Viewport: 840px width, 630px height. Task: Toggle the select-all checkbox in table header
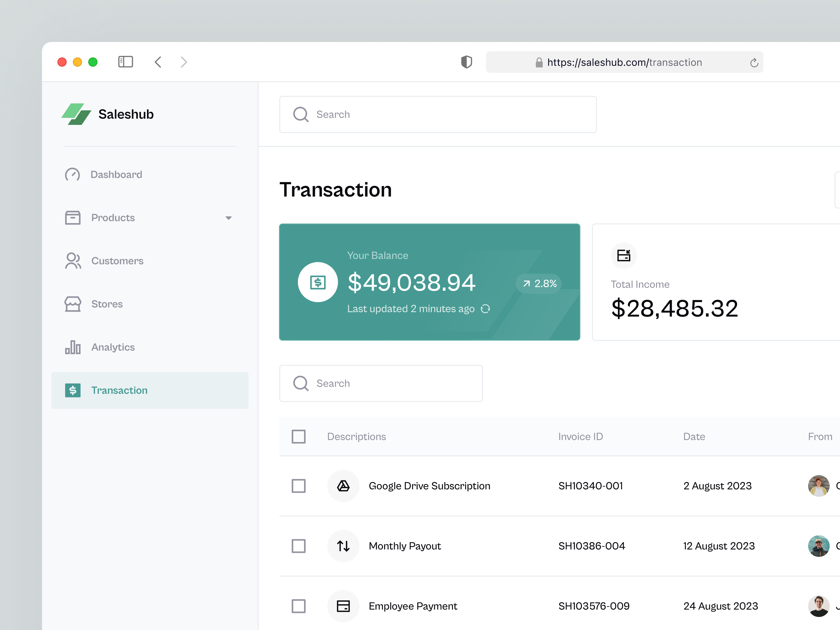tap(299, 437)
